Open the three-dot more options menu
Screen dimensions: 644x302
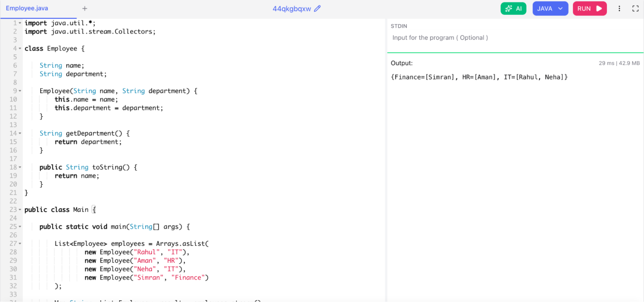tap(619, 8)
